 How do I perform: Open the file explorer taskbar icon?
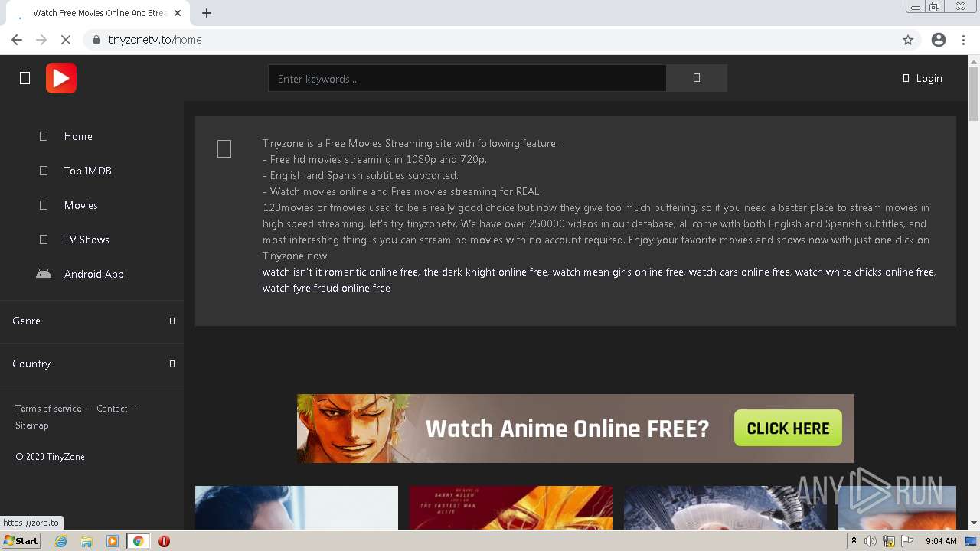coord(87,541)
